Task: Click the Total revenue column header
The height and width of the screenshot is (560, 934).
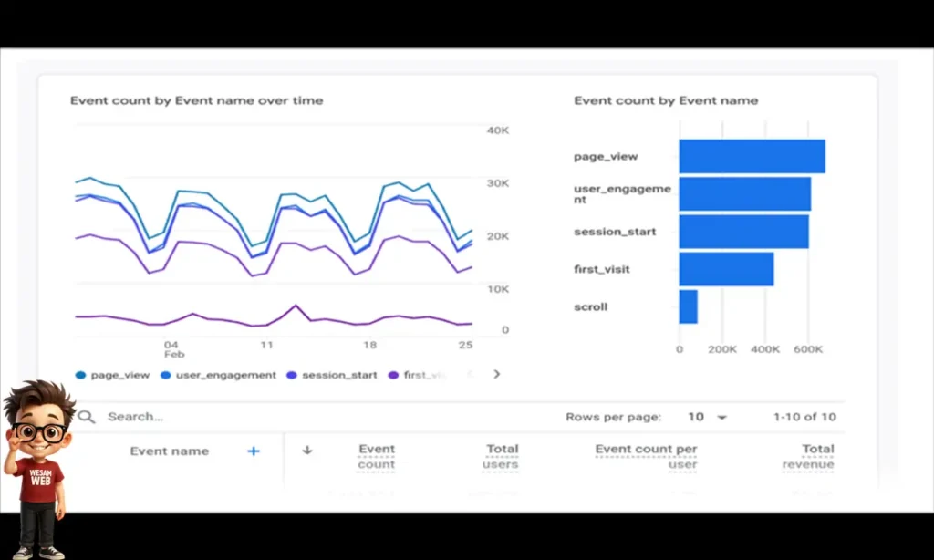Action: (x=807, y=456)
